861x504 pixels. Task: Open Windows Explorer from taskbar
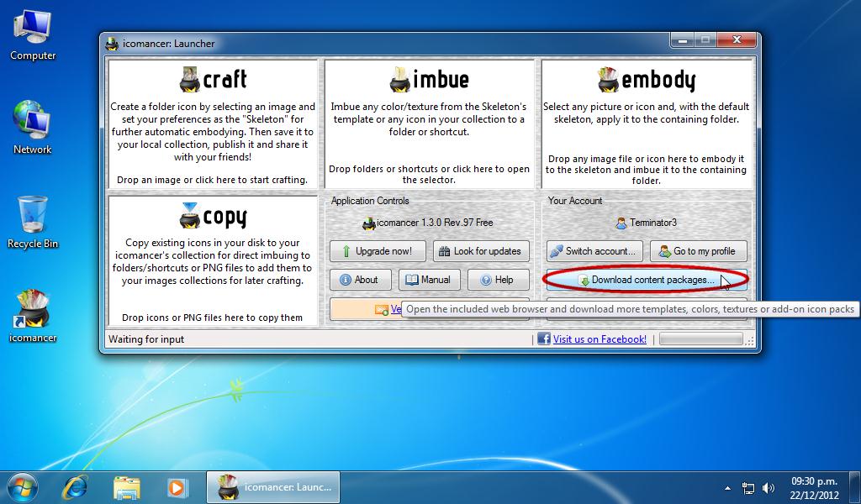(127, 487)
